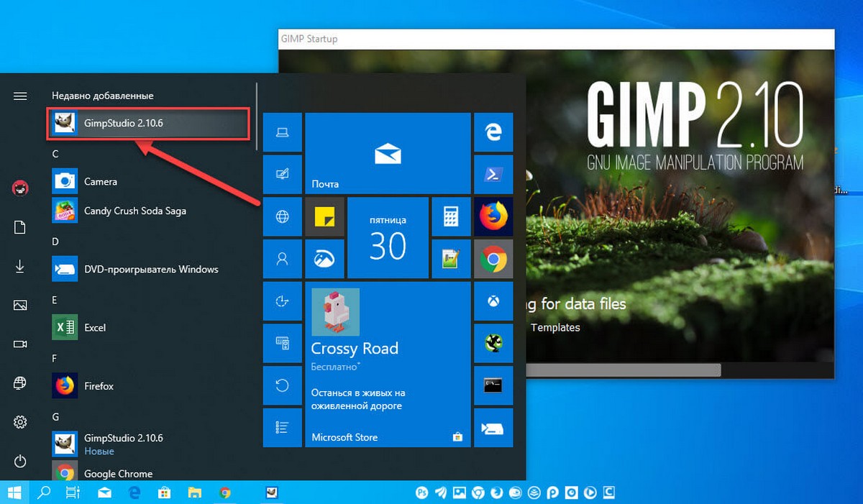Open the Calculator tile
The height and width of the screenshot is (504, 863).
(x=450, y=216)
